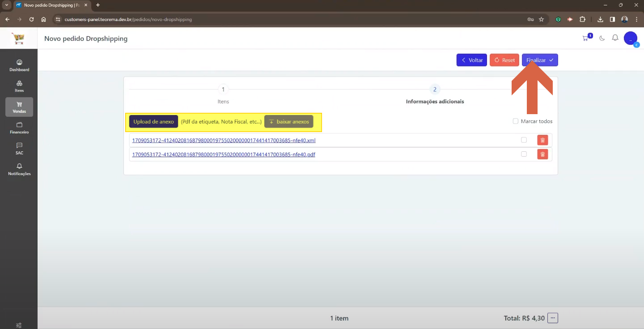
Task: Open the SAC chat section
Action: point(19,149)
